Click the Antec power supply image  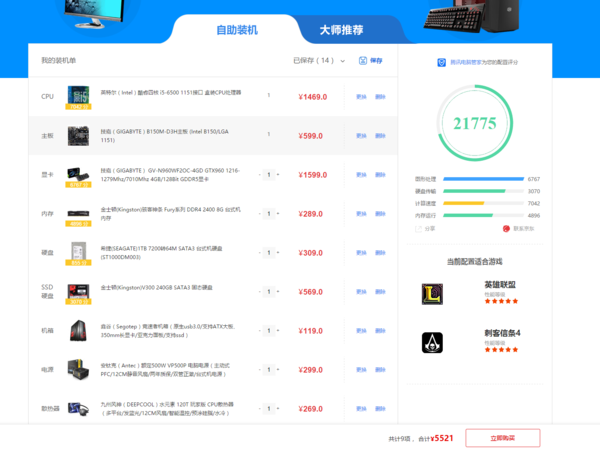(x=77, y=369)
